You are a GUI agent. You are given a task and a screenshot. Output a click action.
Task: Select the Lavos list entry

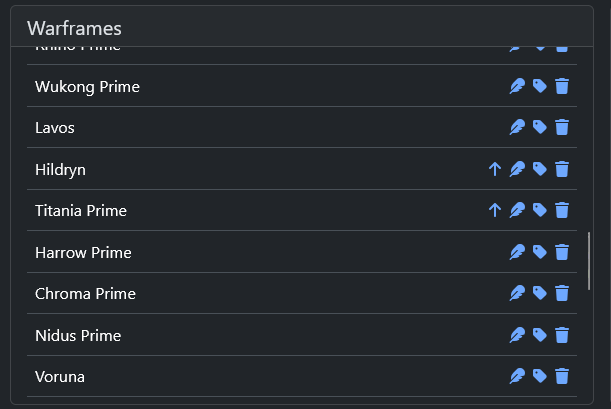click(55, 128)
